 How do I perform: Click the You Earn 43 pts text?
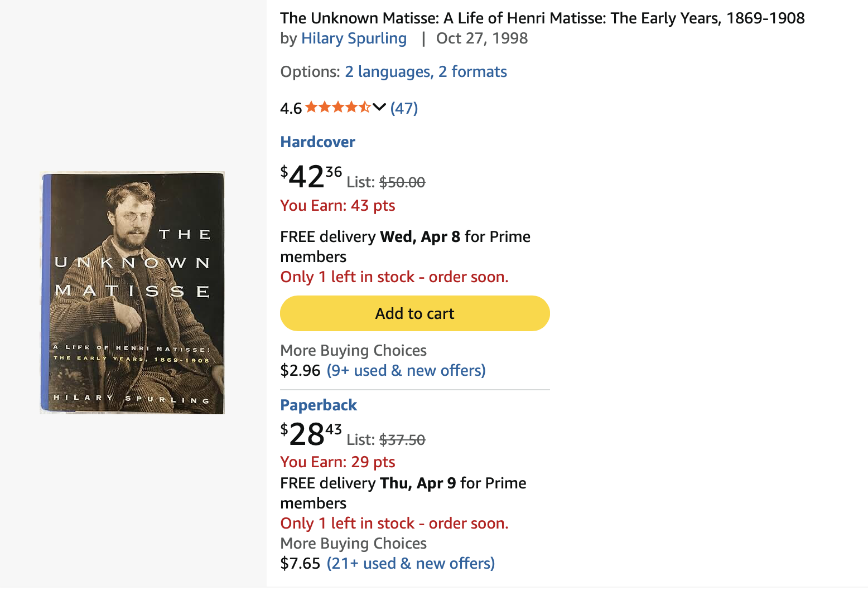coord(337,206)
